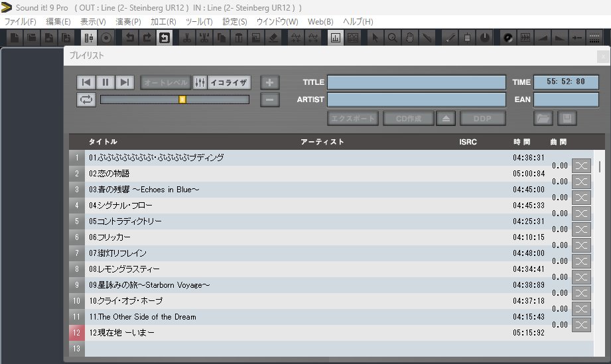Select the arrow pointer tool
This screenshot has height=364, width=611.
coord(375,38)
